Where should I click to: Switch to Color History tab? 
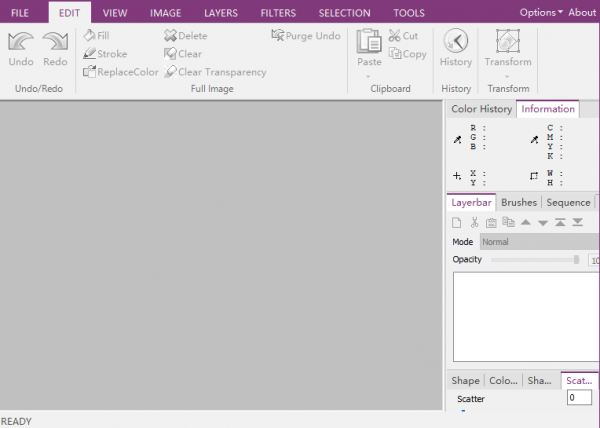click(x=481, y=109)
